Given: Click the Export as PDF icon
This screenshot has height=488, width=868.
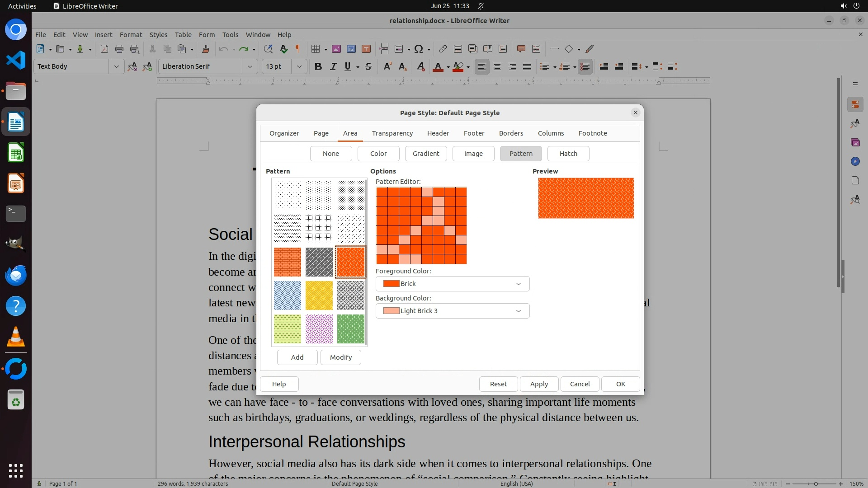Looking at the screenshot, I should coord(104,49).
